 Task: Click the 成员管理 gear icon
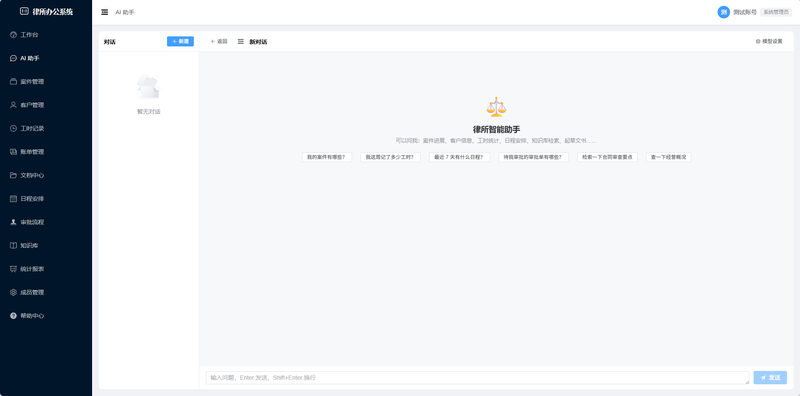(13, 292)
